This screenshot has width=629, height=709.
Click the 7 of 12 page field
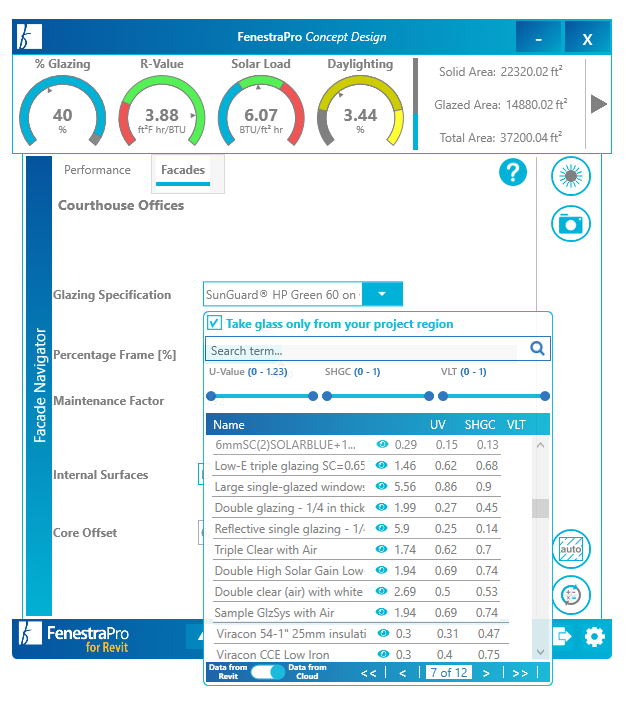(449, 672)
